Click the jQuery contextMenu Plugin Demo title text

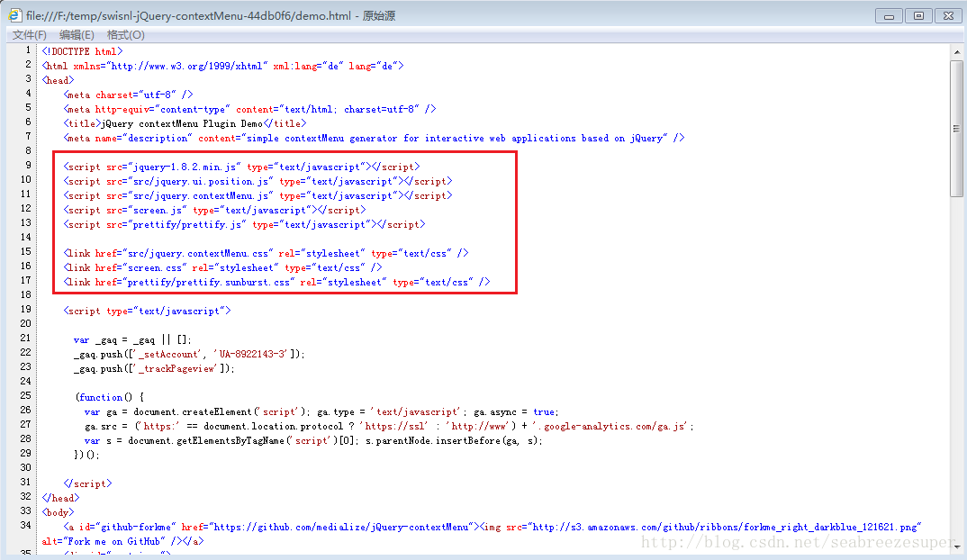(182, 124)
